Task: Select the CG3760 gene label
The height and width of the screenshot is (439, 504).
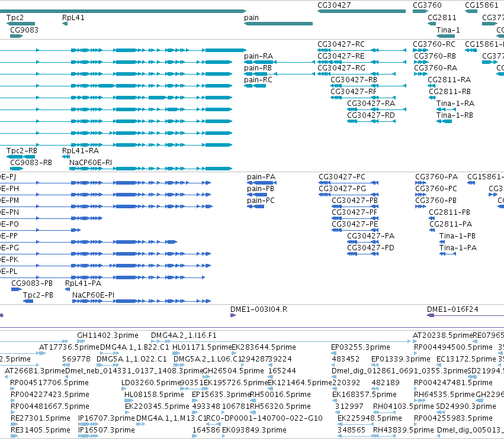Action: [427, 5]
